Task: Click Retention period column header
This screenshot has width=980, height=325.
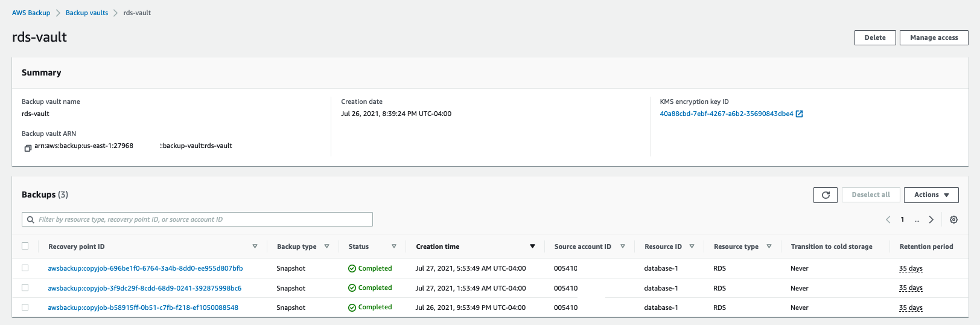Action: click(926, 246)
